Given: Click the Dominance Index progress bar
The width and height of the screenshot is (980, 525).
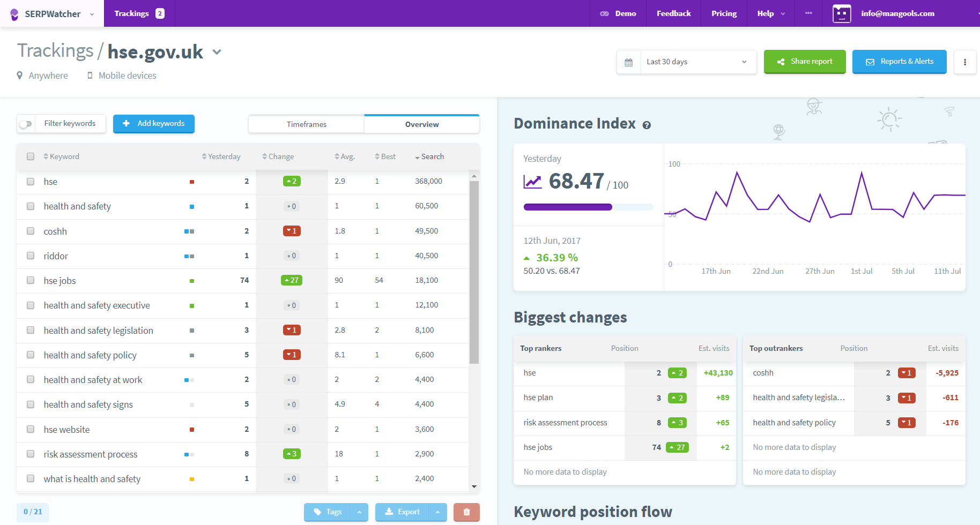Looking at the screenshot, I should tap(588, 207).
